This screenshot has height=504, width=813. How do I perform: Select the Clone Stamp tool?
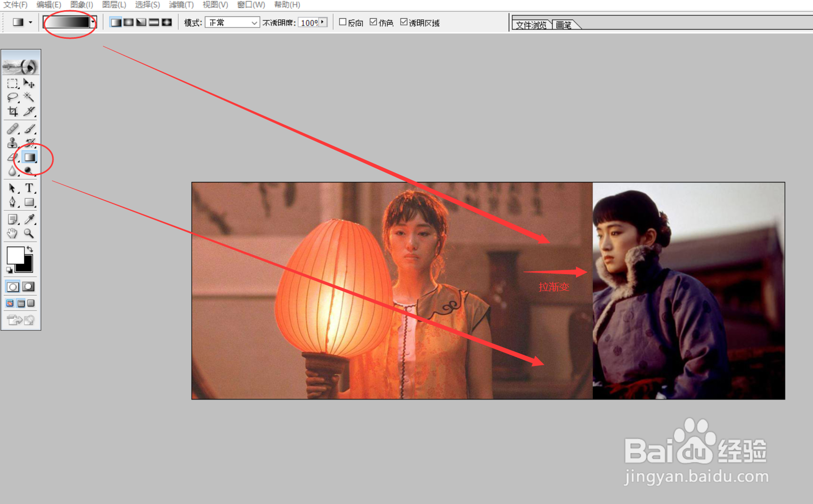coord(13,143)
